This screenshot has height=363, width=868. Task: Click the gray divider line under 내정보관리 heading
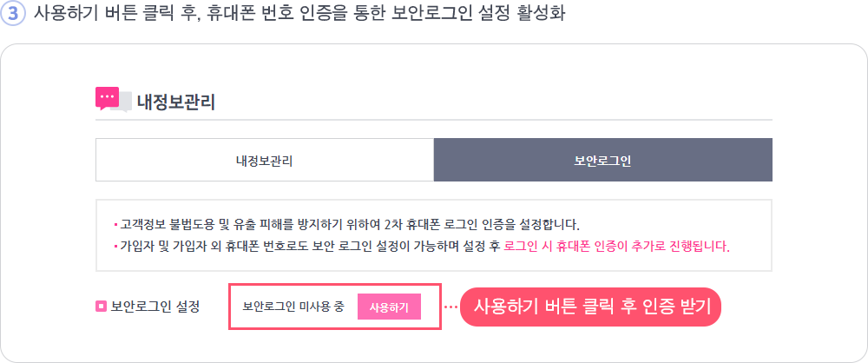[434, 119]
